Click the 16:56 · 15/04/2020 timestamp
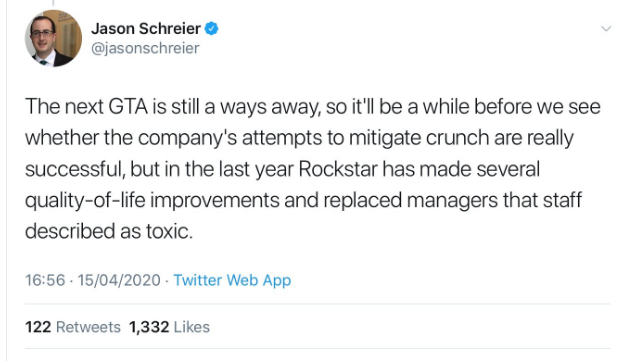This screenshot has height=361, width=621. tap(93, 280)
